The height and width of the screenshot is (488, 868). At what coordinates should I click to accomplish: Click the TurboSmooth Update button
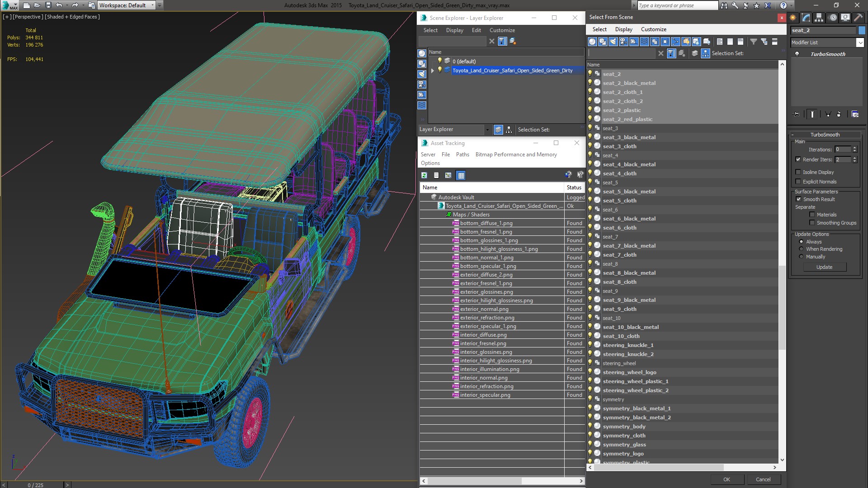(824, 267)
